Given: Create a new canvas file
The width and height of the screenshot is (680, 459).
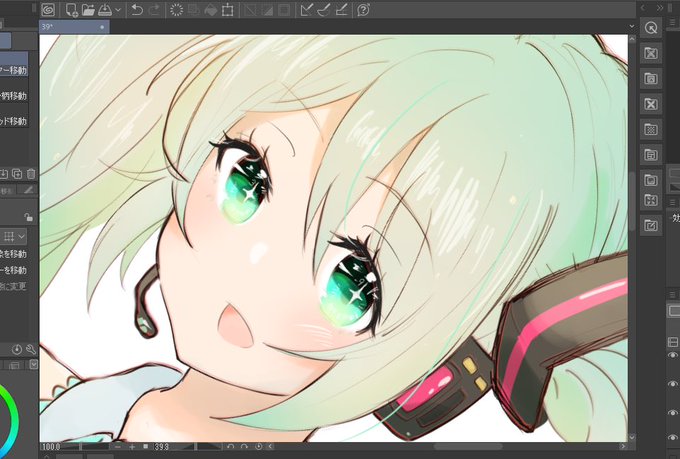Looking at the screenshot, I should (x=71, y=10).
